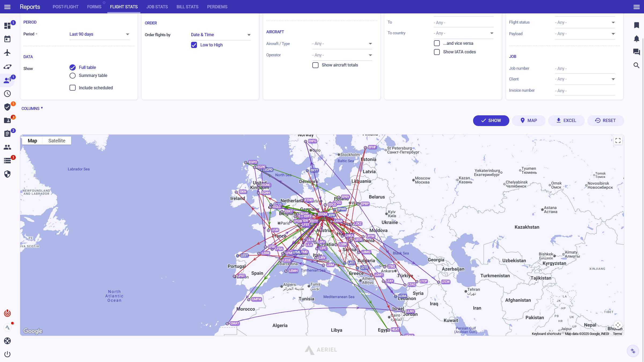Open the calendar icon in sidebar
644x362 pixels.
(7, 39)
